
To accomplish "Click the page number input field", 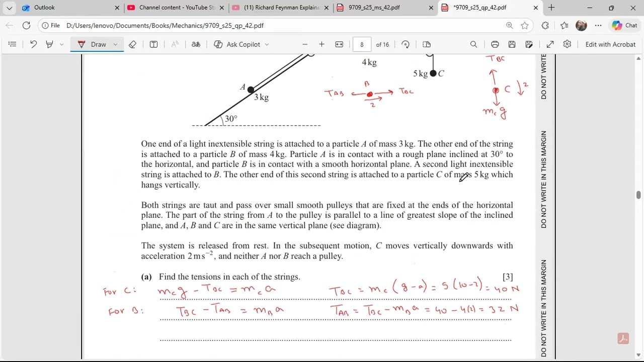I will tap(362, 44).
